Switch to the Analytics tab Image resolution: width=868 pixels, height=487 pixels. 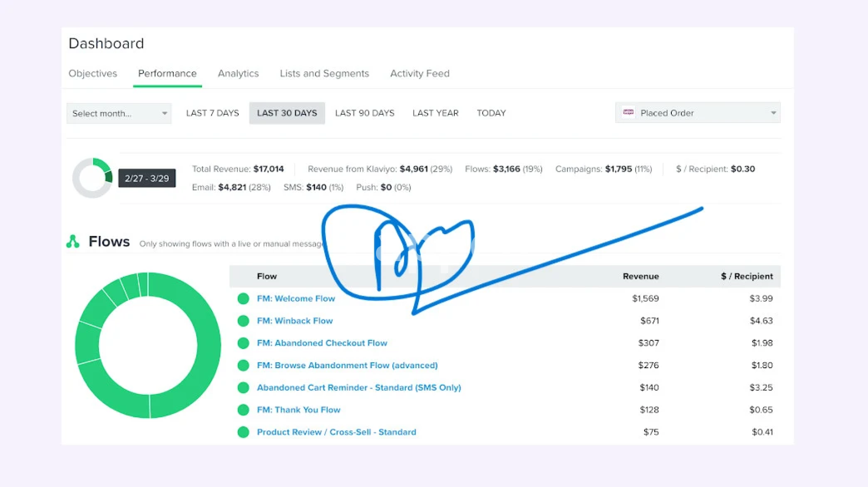click(238, 74)
